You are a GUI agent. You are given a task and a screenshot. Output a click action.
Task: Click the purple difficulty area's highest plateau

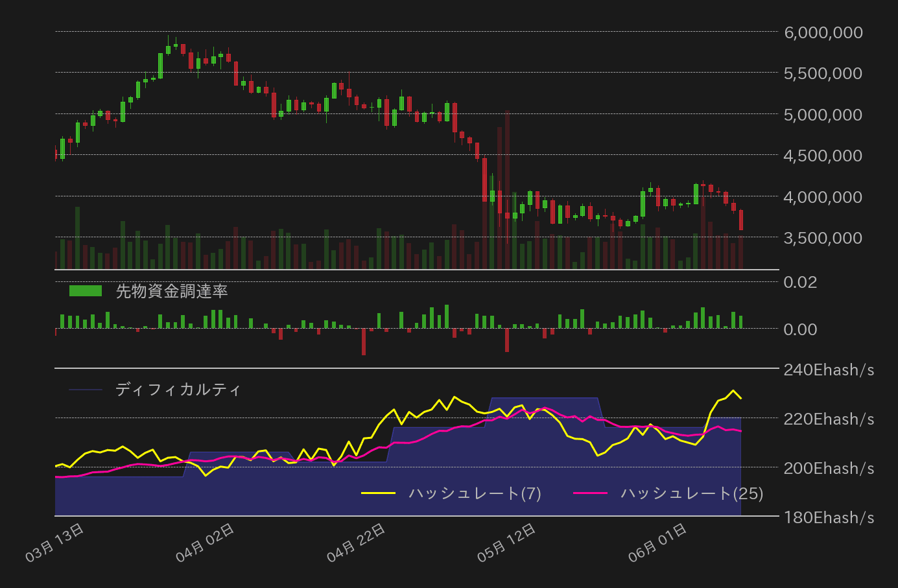(545, 399)
